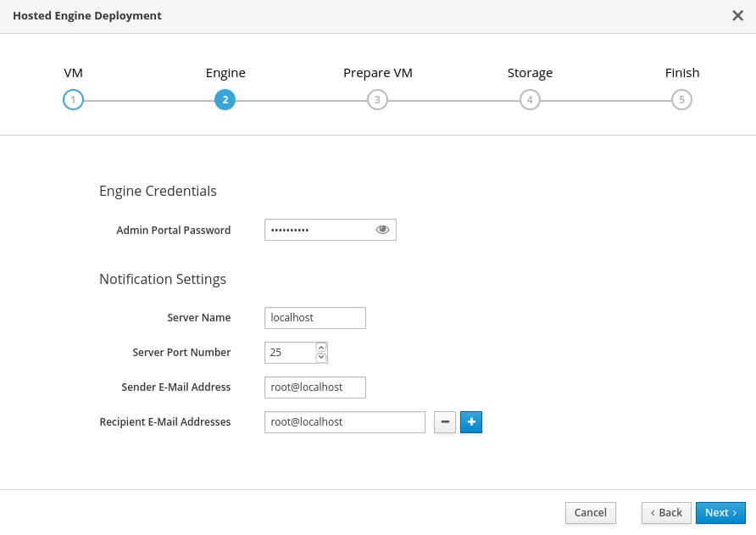Viewport: 756px width, 535px height.
Task: Click the Server Name input field
Action: coord(314,318)
